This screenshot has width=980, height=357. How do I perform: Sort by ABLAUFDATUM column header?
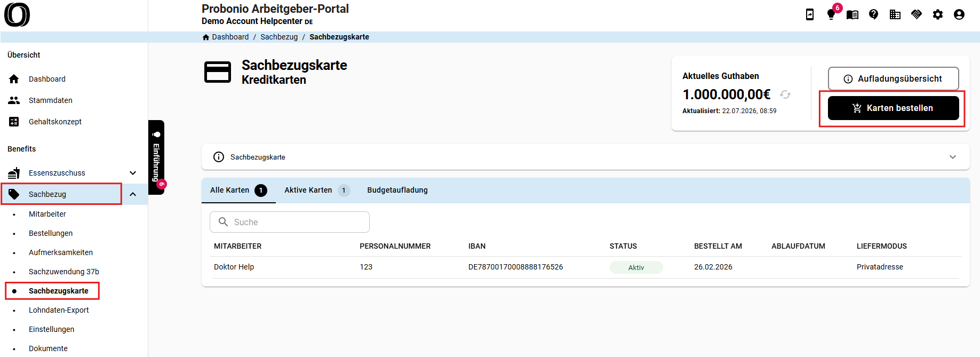tap(798, 246)
